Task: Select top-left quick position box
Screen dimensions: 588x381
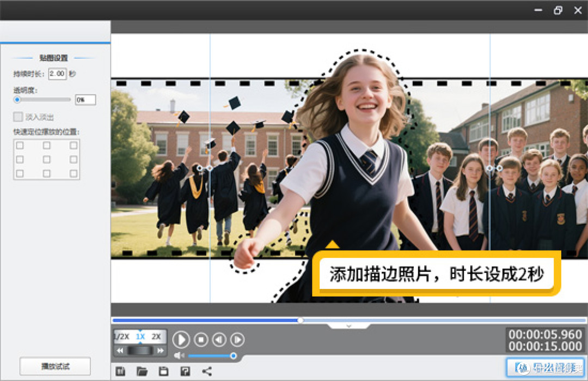Action: pos(20,146)
